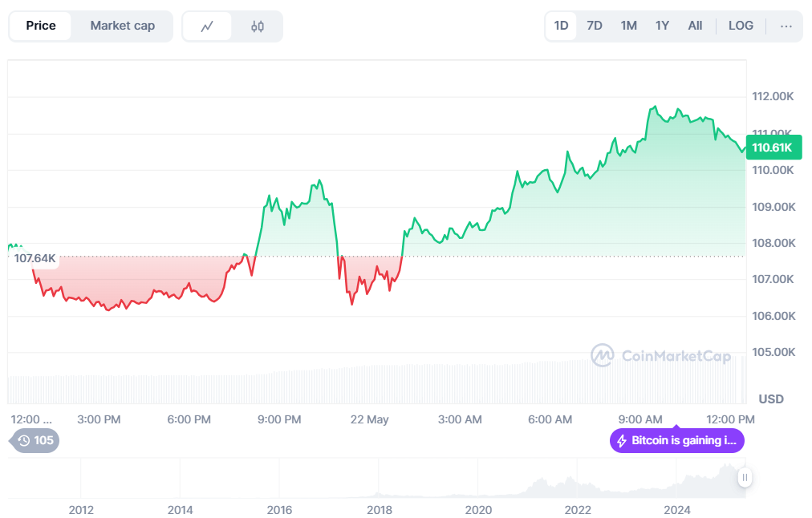This screenshot has height=518, width=812.
Task: Show the All time range
Action: (x=695, y=26)
